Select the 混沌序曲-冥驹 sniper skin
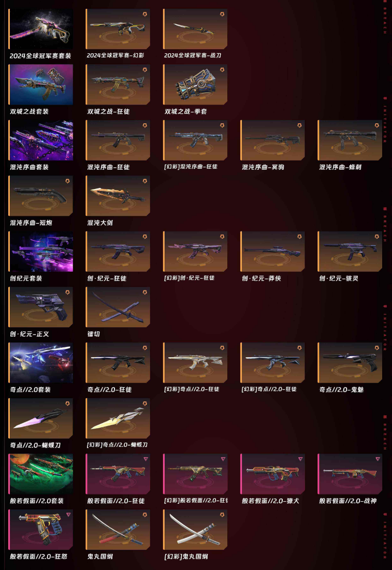The height and width of the screenshot is (570, 392). click(273, 140)
